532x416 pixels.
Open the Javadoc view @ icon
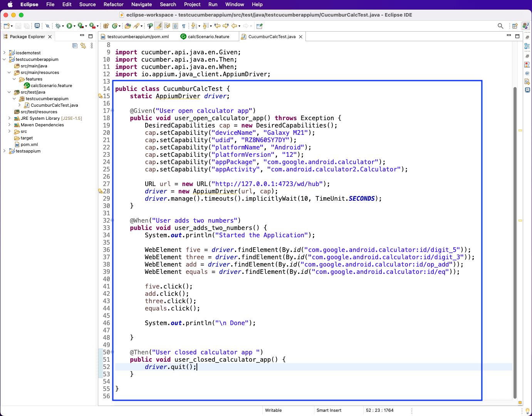coord(527,73)
